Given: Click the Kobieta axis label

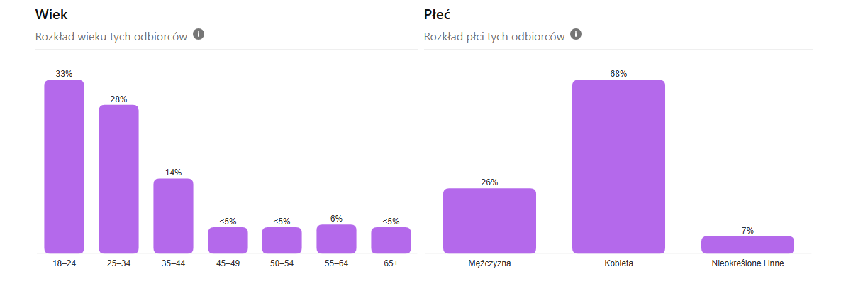Looking at the screenshot, I should tap(618, 263).
